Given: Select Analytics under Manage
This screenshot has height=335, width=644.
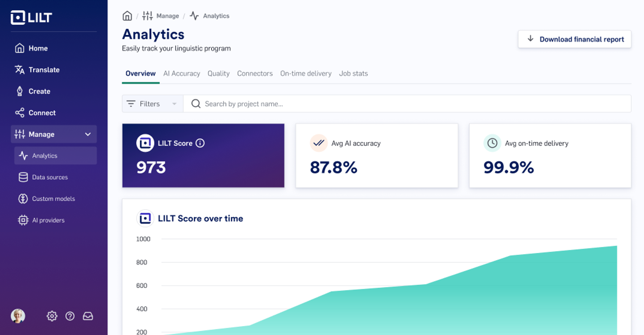Looking at the screenshot, I should pyautogui.click(x=55, y=156).
